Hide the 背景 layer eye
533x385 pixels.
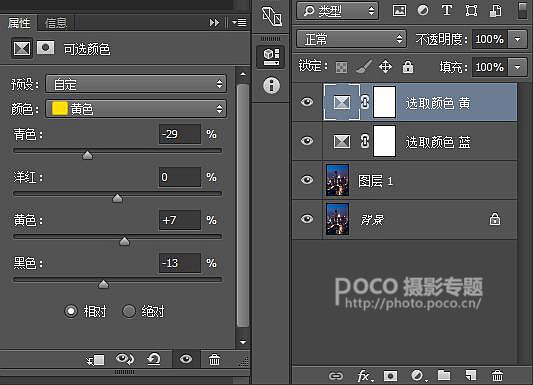307,219
